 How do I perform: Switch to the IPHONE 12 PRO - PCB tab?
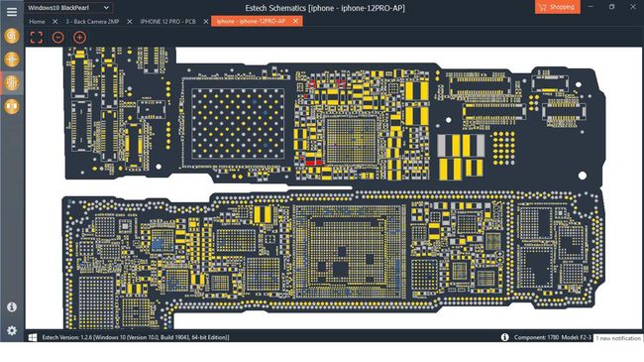168,22
